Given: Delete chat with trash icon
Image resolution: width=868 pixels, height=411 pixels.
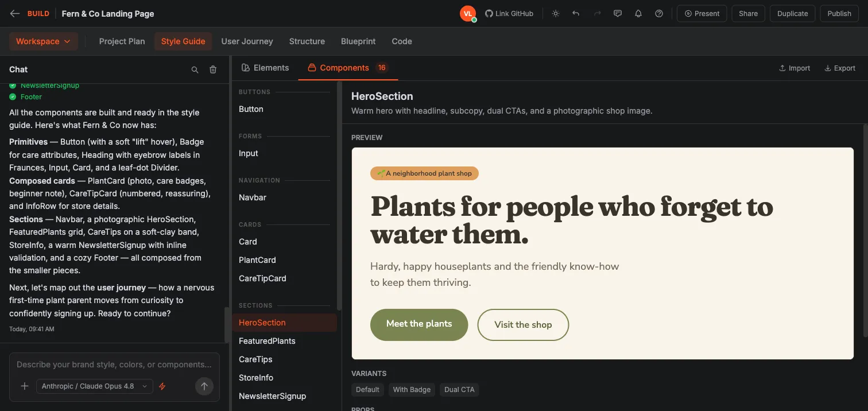Looking at the screenshot, I should pos(213,69).
